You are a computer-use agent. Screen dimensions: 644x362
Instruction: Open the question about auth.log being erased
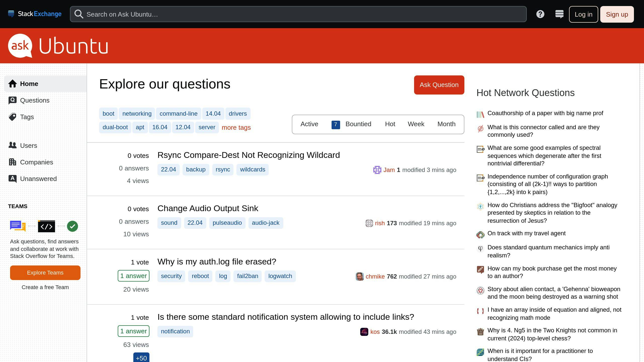coord(217,261)
